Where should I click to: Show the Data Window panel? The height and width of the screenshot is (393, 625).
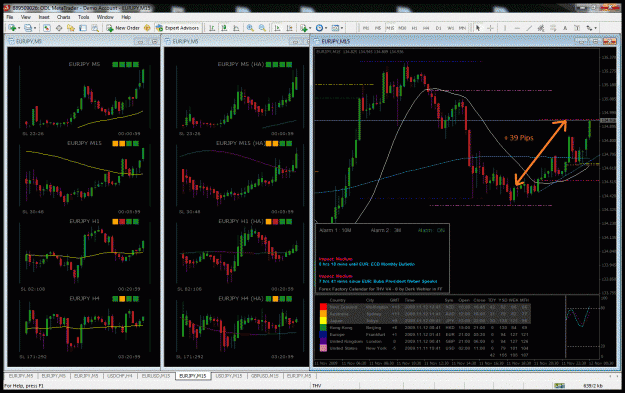pyautogui.click(x=59, y=28)
